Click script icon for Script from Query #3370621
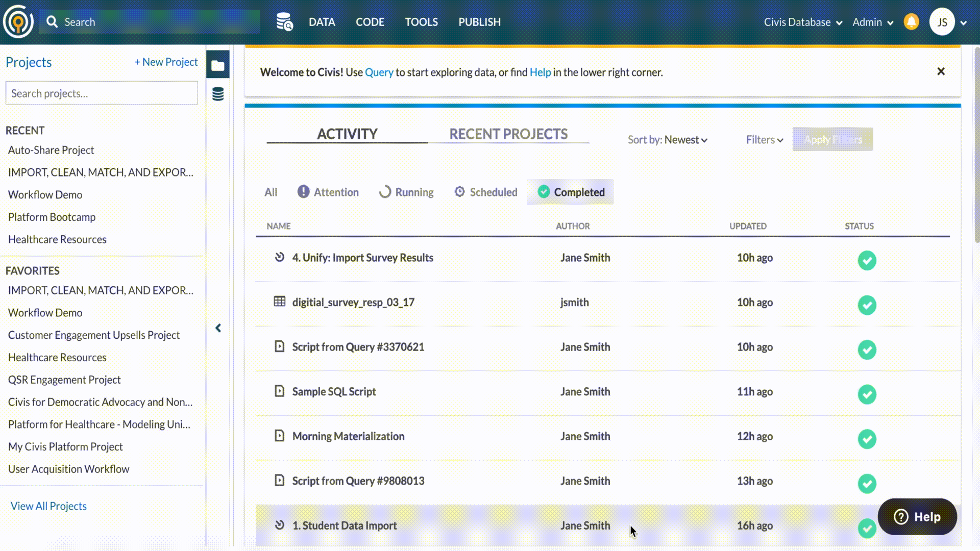The height and width of the screenshot is (551, 980). (279, 346)
